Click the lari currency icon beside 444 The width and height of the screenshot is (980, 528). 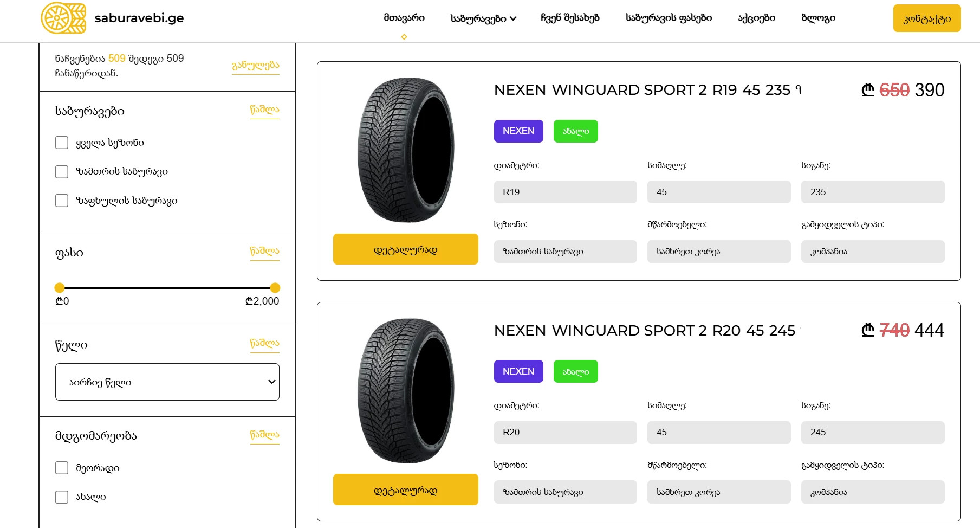[868, 330]
